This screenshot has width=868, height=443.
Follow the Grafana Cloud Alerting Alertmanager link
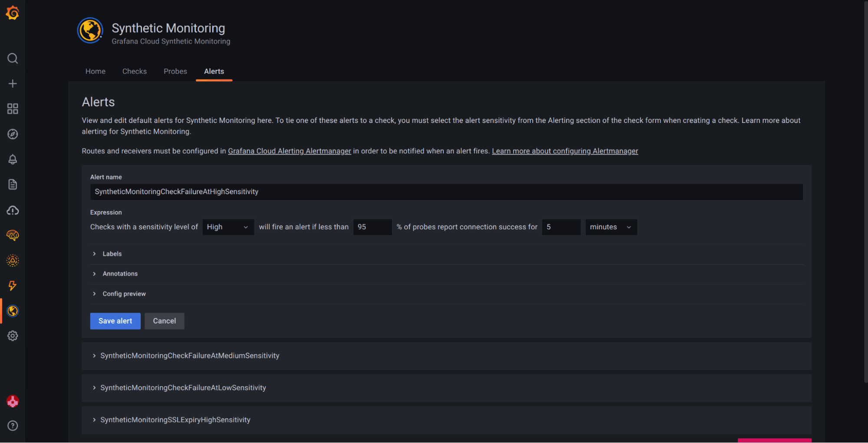(289, 151)
